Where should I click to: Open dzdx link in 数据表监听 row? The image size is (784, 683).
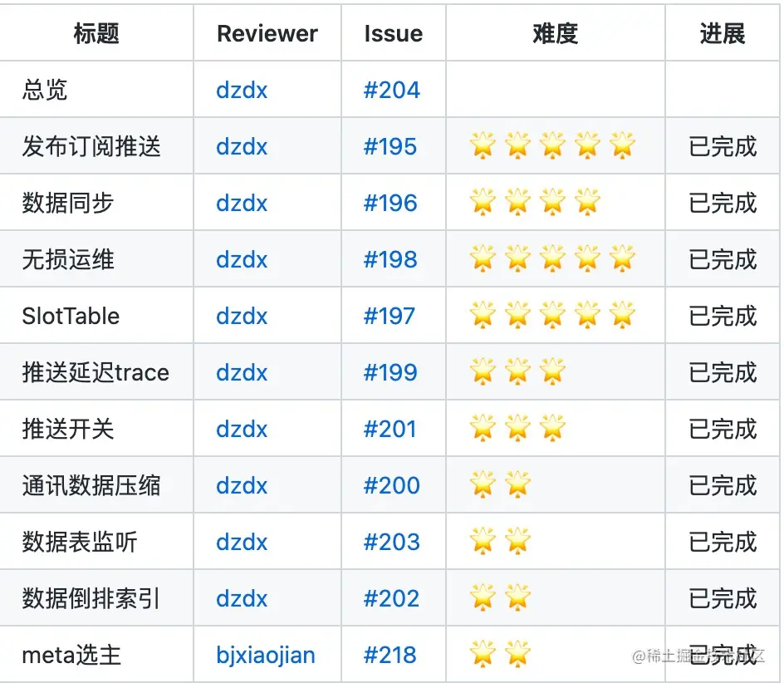pyautogui.click(x=242, y=543)
